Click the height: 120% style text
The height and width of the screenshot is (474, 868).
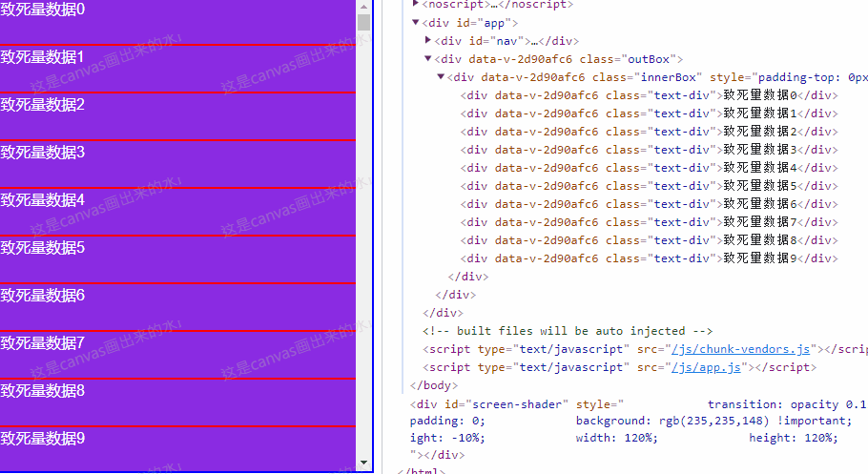coord(794,438)
